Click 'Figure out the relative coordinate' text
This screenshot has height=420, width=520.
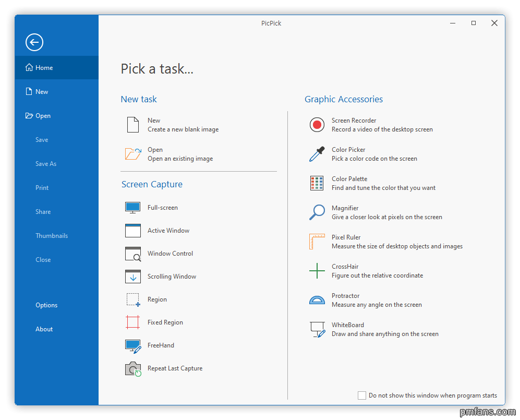(x=378, y=275)
